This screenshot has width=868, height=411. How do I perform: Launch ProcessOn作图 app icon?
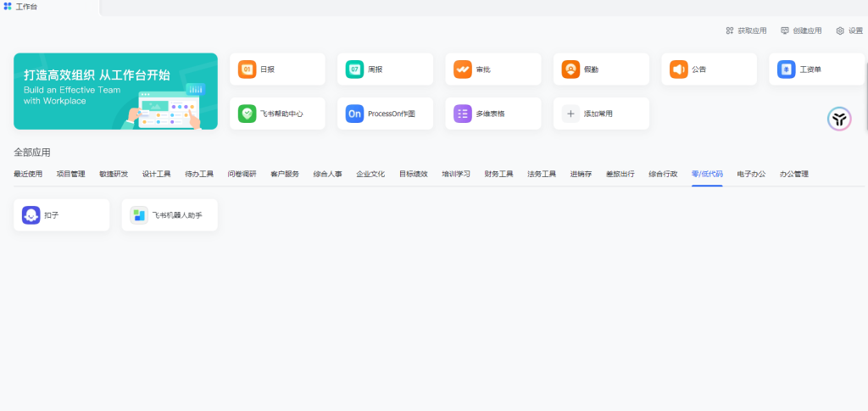pos(355,114)
